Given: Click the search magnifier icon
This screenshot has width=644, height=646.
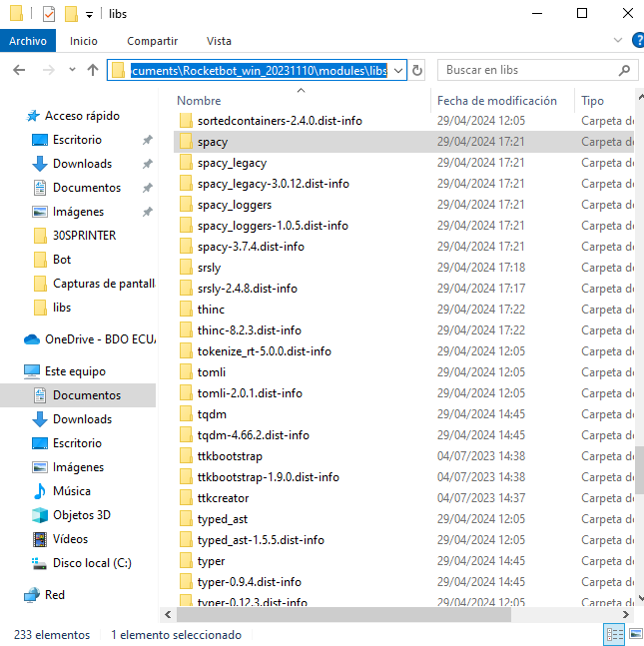Looking at the screenshot, I should pyautogui.click(x=625, y=71).
